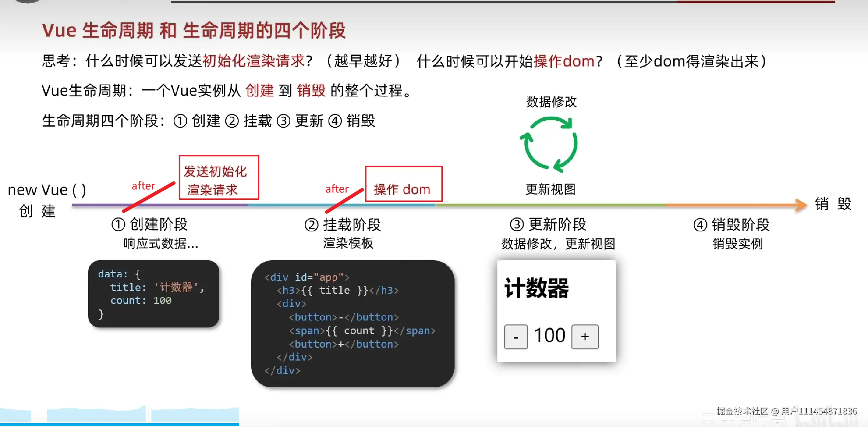The image size is (868, 427).
Task: Click the 'new Vue ( )' text at the timeline start
Action: 47,190
